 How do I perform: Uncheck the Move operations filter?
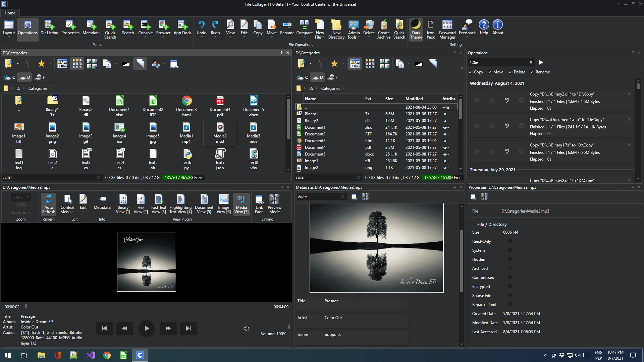[490, 72]
